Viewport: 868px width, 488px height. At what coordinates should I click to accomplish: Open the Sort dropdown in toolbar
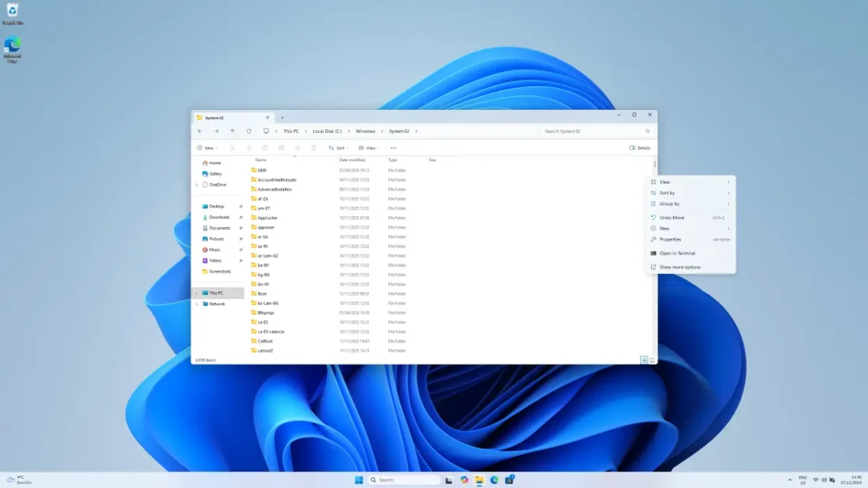pyautogui.click(x=337, y=148)
